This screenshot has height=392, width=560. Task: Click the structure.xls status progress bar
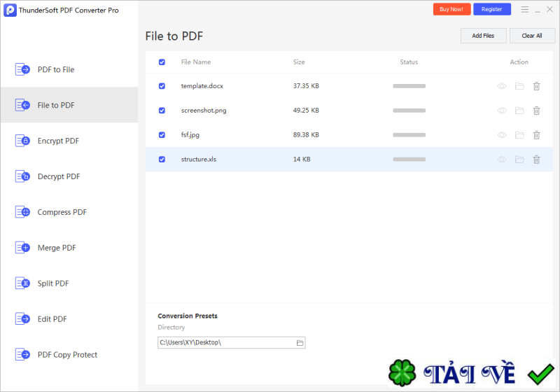409,159
